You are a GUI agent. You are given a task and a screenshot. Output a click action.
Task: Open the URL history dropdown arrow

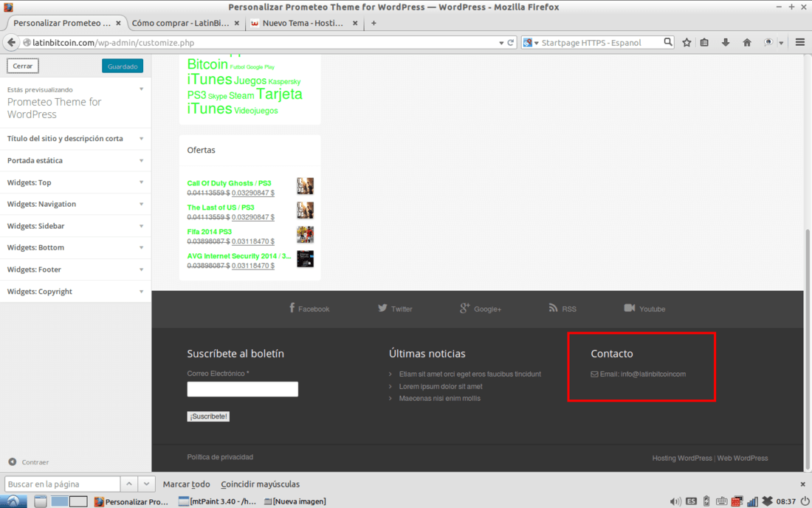(501, 43)
